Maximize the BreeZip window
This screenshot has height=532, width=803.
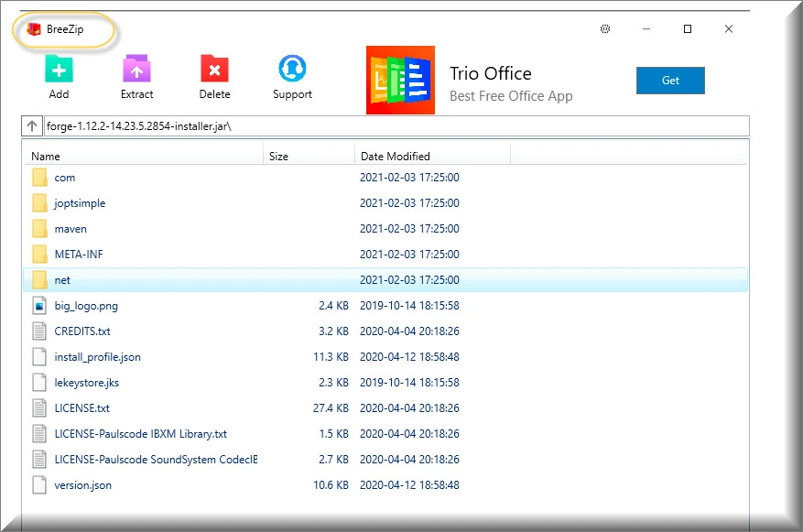click(x=688, y=28)
